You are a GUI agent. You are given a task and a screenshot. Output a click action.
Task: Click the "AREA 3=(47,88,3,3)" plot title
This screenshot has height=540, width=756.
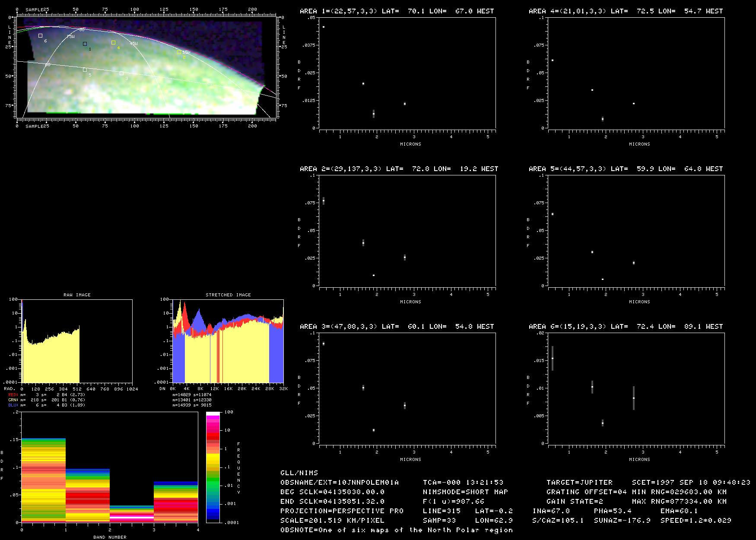click(x=339, y=327)
